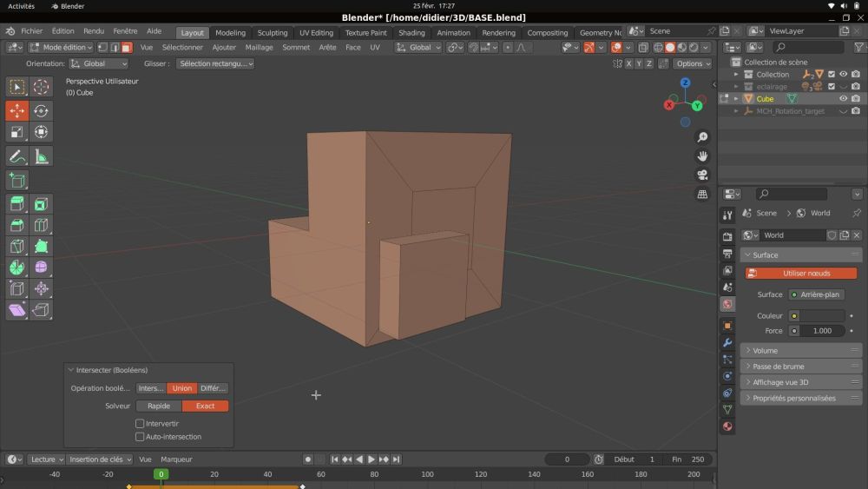Image resolution: width=868 pixels, height=489 pixels.
Task: Choose the Différ... boolean operation
Action: pos(213,389)
